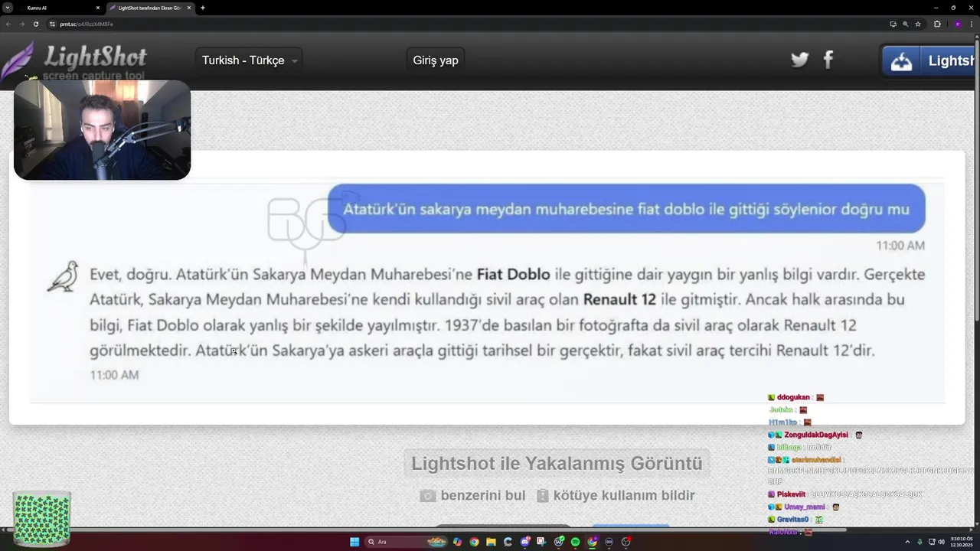Go back in browser history
The width and height of the screenshot is (980, 551).
[8, 24]
